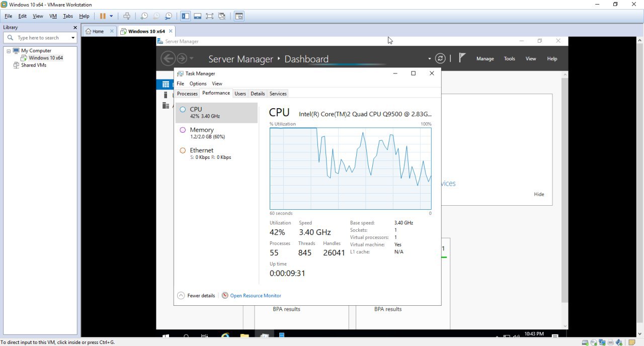Close the Windows 10 x64 tab
This screenshot has height=346, width=644.
tap(171, 31)
